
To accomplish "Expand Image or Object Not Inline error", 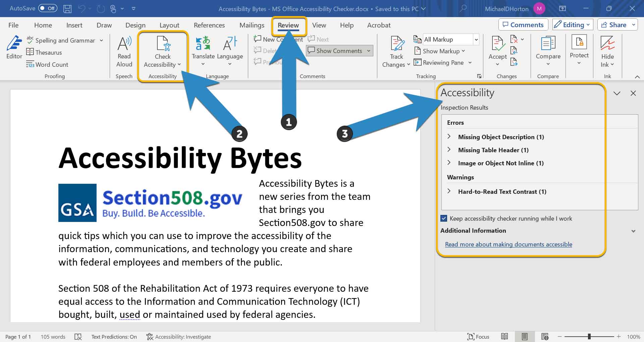I will (449, 163).
